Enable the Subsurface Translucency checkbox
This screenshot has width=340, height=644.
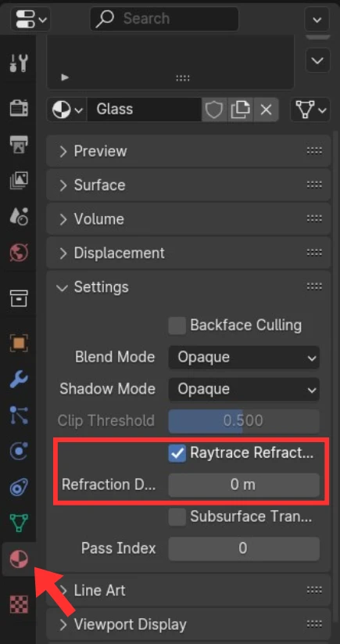point(177,516)
